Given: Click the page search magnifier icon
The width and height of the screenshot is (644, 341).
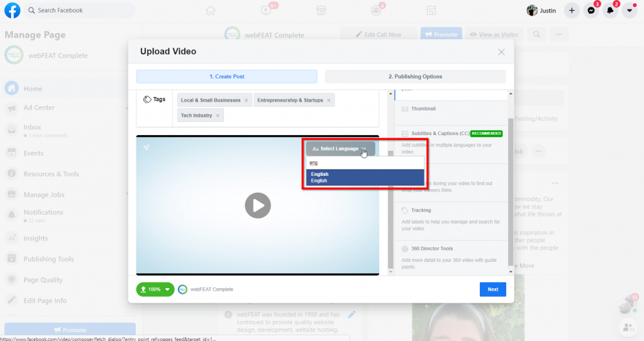Looking at the screenshot, I should pos(536,35).
